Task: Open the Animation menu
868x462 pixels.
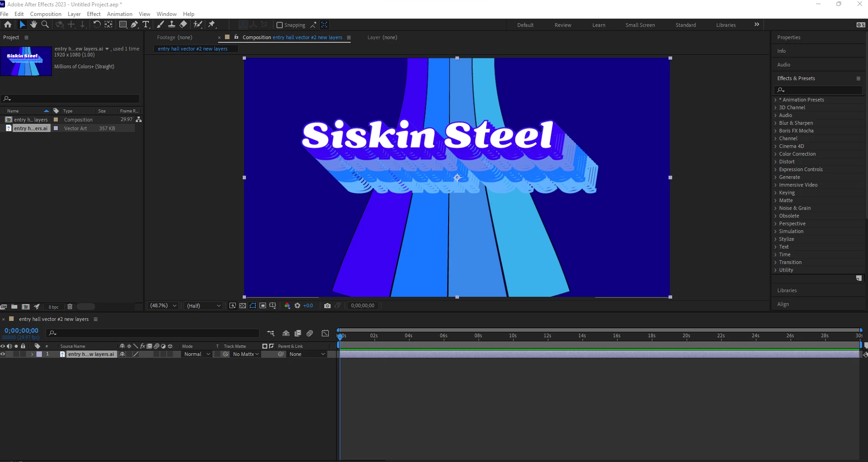Action: tap(120, 14)
